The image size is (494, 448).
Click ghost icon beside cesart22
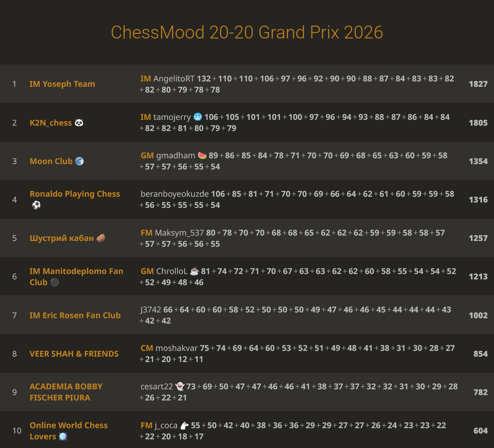click(x=180, y=386)
